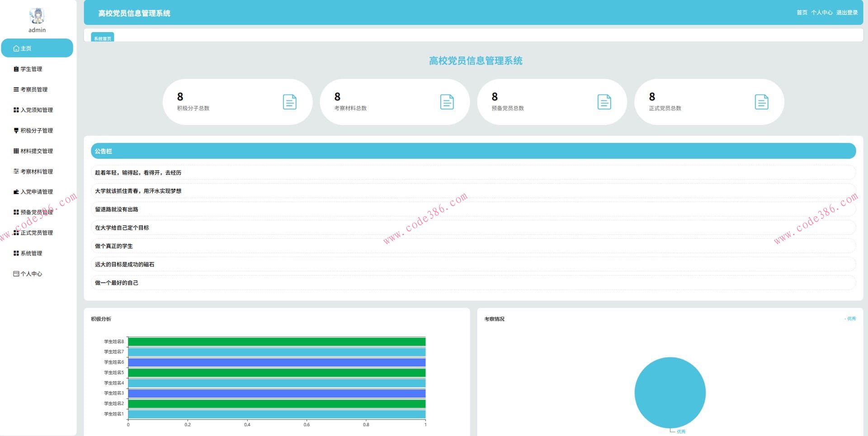The image size is (868, 436).
Task: Click the list icon beside 考察员管理
Action: (x=16, y=90)
